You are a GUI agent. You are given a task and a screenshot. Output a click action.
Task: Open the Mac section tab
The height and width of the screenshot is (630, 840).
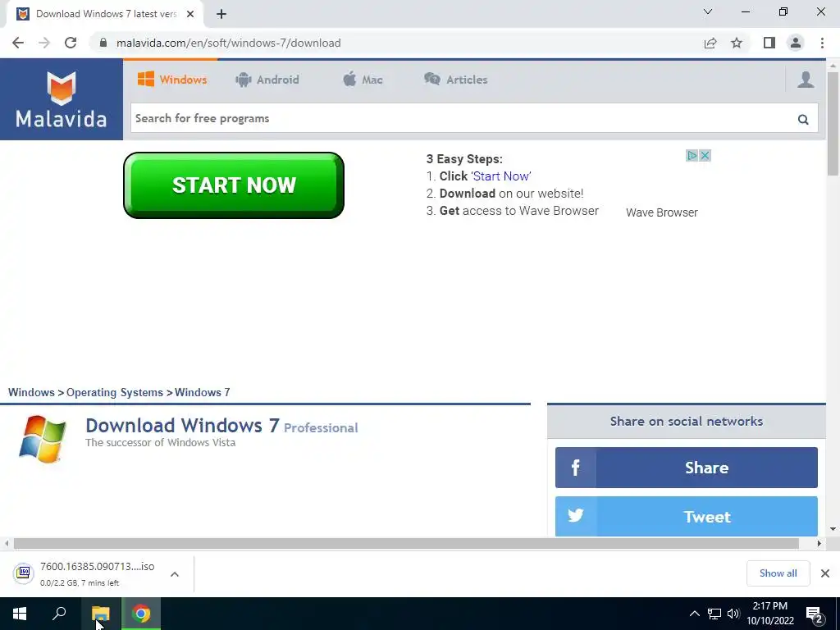click(363, 80)
